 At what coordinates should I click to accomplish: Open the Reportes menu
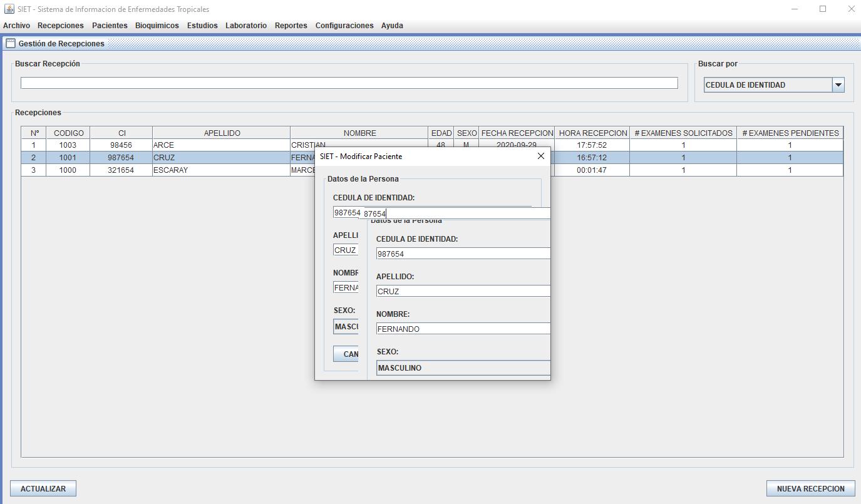(291, 26)
